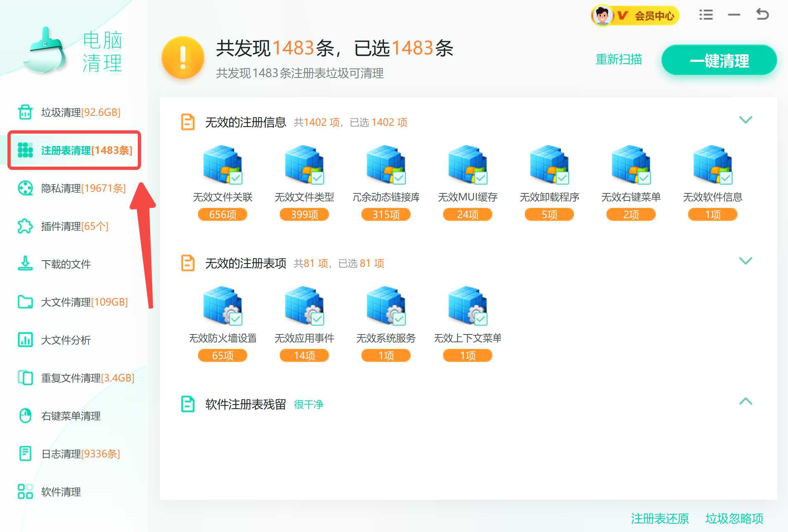Collapse the 无效的注册表项 section
The width and height of the screenshot is (788, 532).
click(x=745, y=261)
